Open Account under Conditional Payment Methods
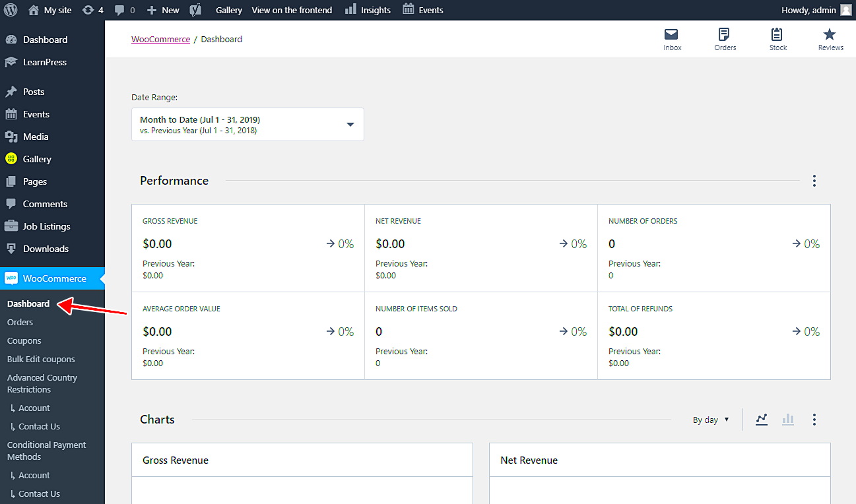This screenshot has width=856, height=504. point(34,475)
